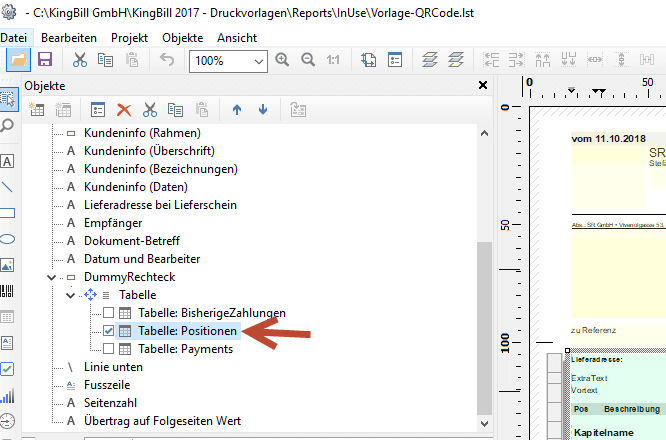Save the project with the floppy disk icon
The width and height of the screenshot is (666, 440).
point(45,60)
